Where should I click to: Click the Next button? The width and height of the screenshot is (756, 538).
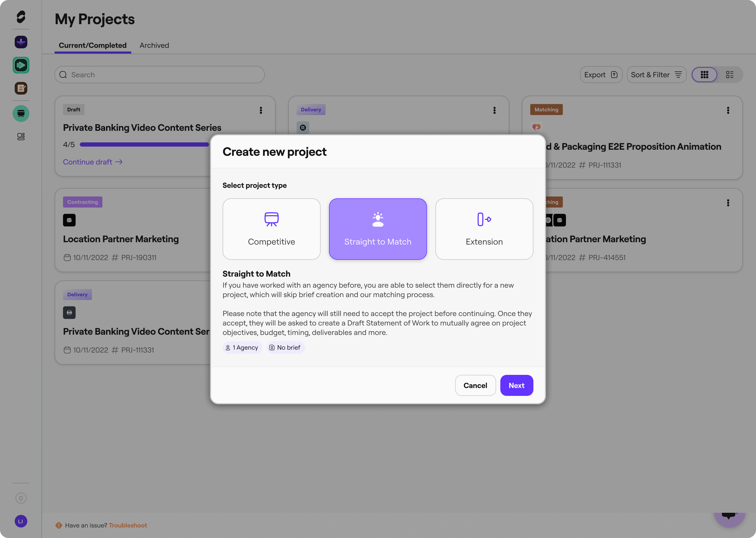point(516,385)
